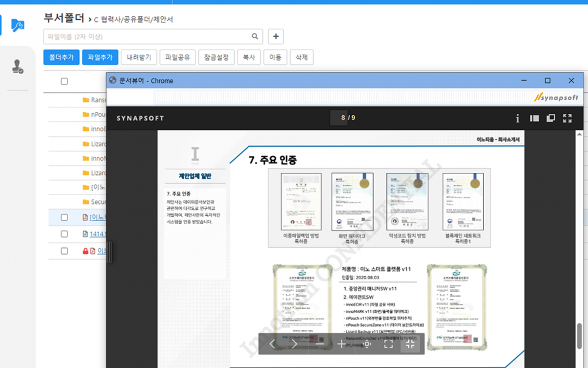
Task: Focus the file name search field
Action: click(x=153, y=37)
